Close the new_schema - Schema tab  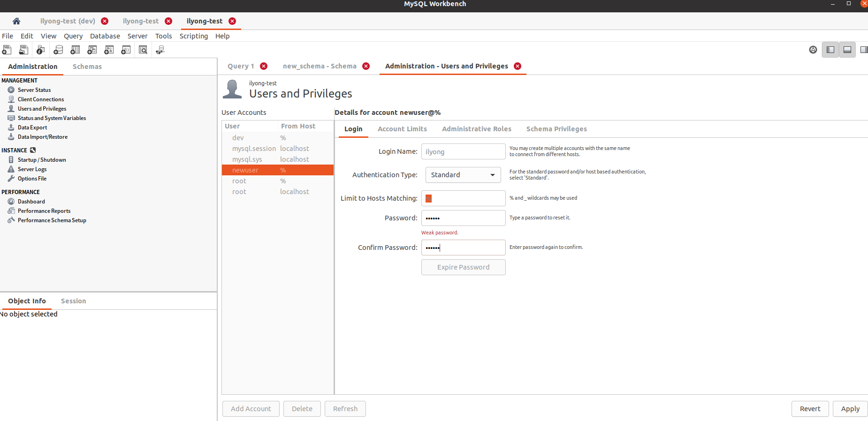(x=366, y=66)
